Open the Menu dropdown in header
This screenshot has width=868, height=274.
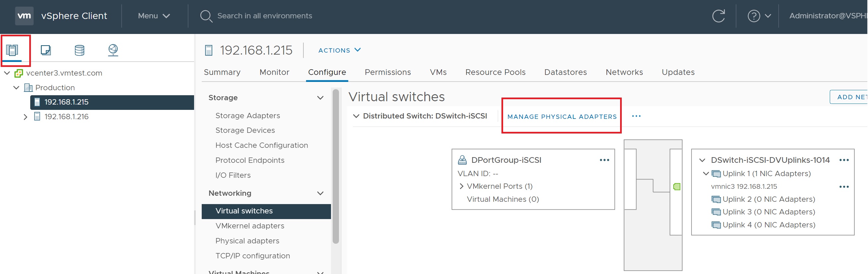[154, 16]
